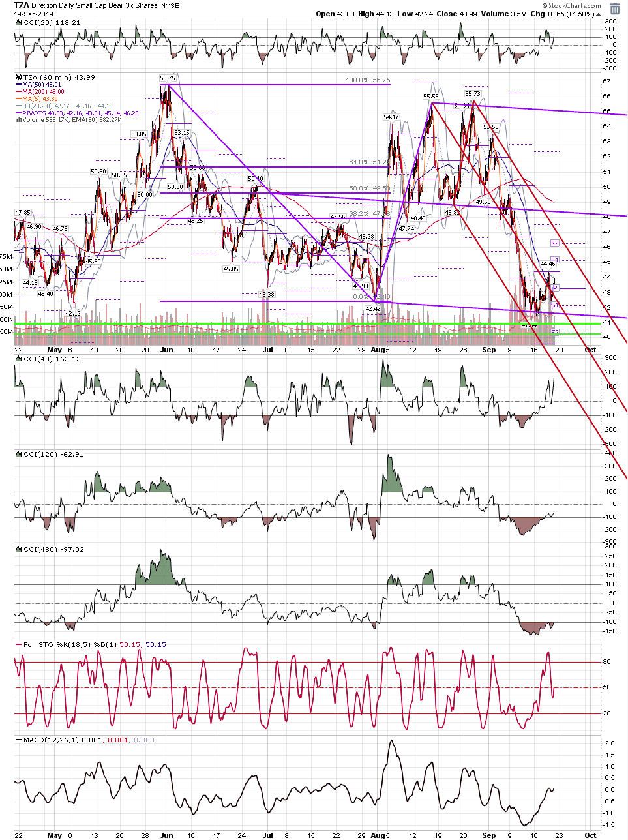Click the "55.73" peak price label
The image size is (628, 840).
[x=472, y=94]
